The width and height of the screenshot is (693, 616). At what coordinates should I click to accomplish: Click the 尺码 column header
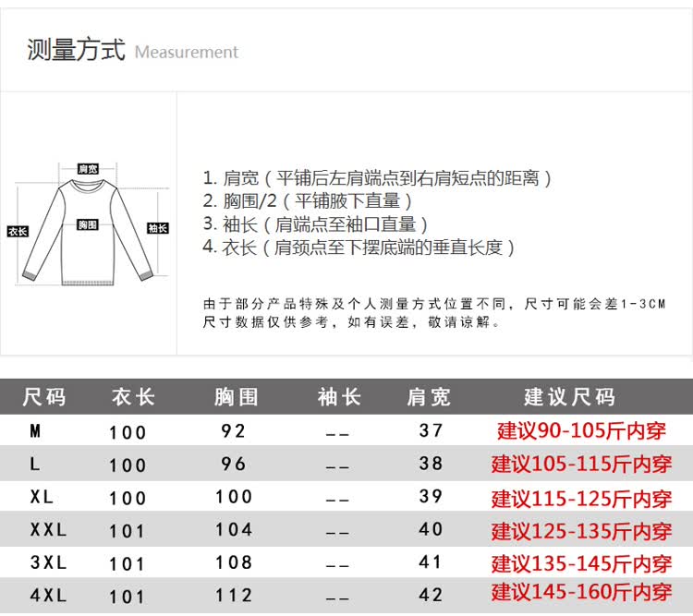[x=44, y=397]
